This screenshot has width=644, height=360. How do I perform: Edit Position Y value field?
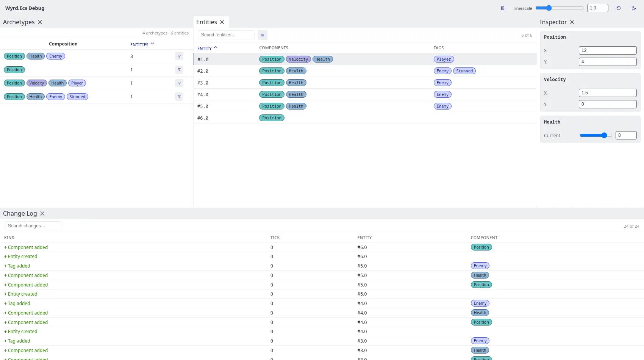(608, 62)
